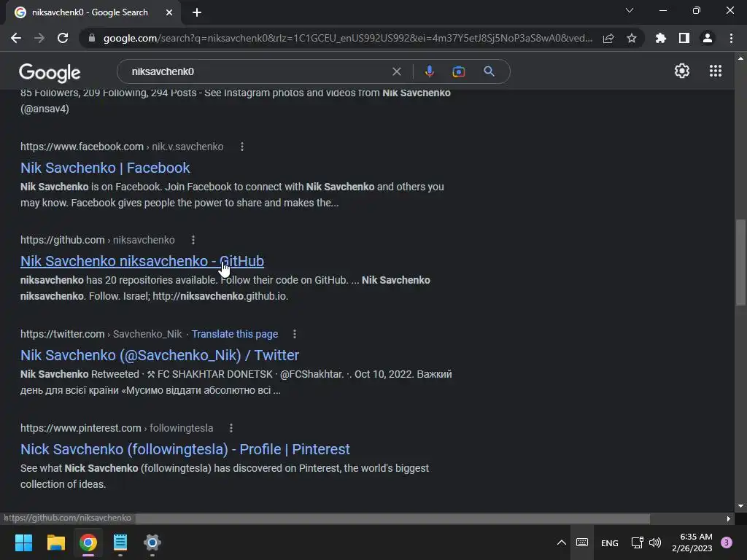Open File Explorer from taskbar
Screen dimensions: 747x560
55,542
